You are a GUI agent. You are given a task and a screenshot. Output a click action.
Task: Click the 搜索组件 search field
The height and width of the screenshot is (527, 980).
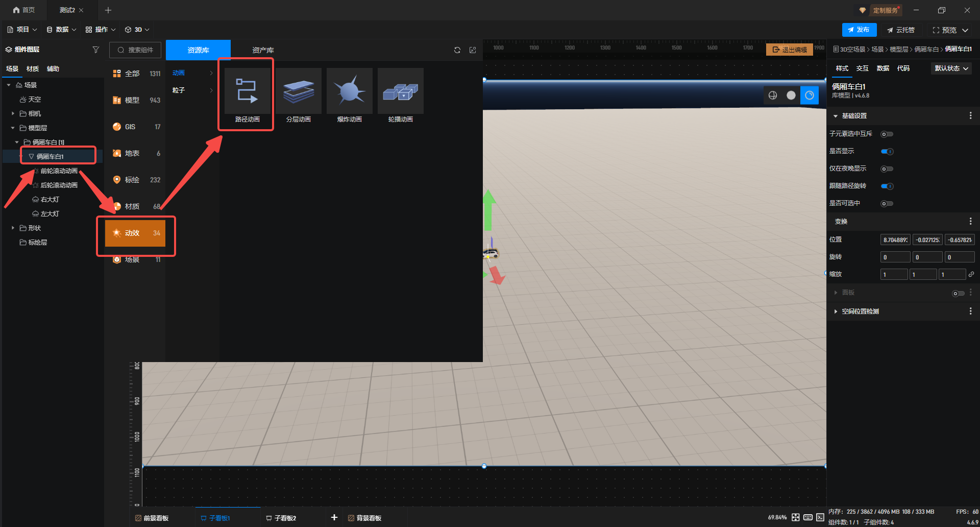tap(135, 50)
